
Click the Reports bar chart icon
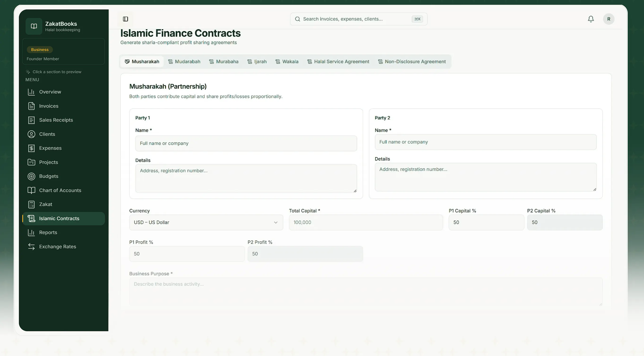[31, 233]
